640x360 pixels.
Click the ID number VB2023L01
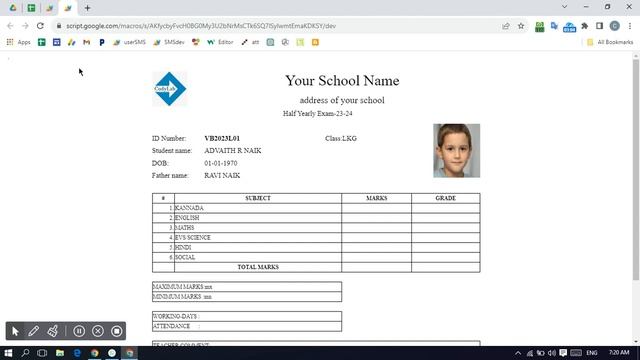[x=222, y=138]
